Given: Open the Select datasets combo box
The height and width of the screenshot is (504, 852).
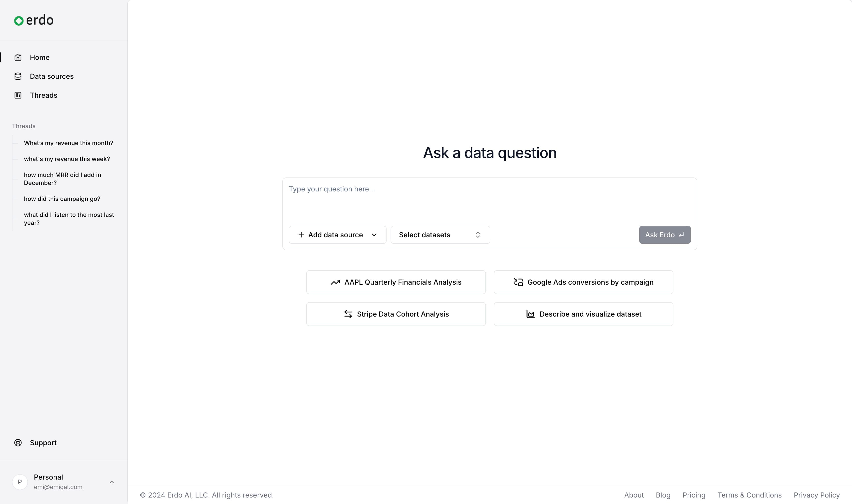Looking at the screenshot, I should pyautogui.click(x=440, y=235).
